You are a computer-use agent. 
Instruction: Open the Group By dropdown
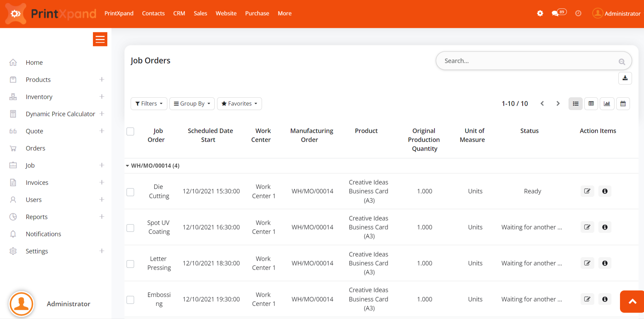click(192, 104)
